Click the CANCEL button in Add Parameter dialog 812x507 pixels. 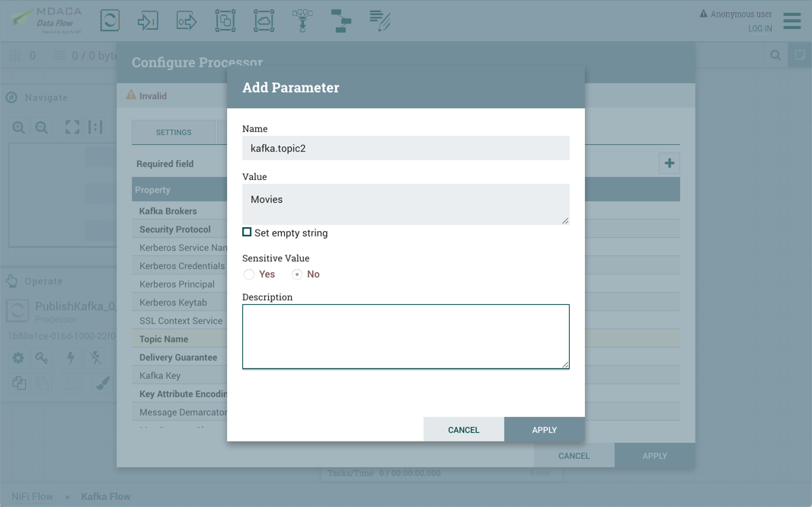pos(463,429)
